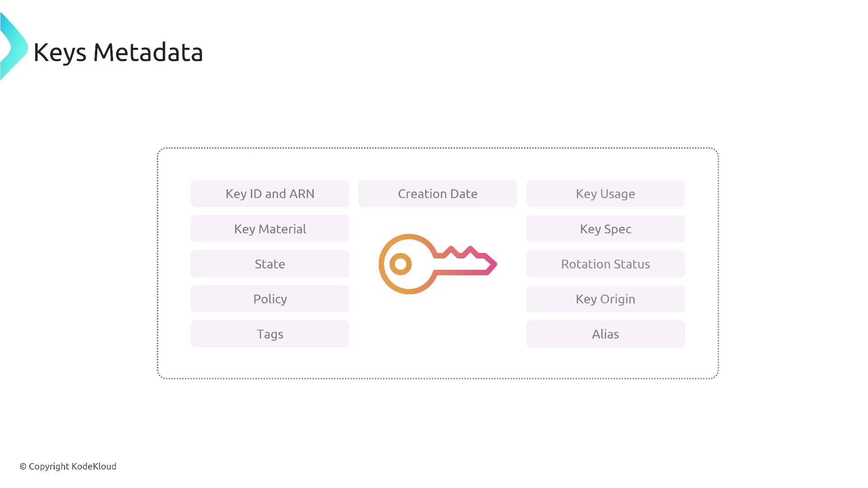Click the Creation Date box

438,194
